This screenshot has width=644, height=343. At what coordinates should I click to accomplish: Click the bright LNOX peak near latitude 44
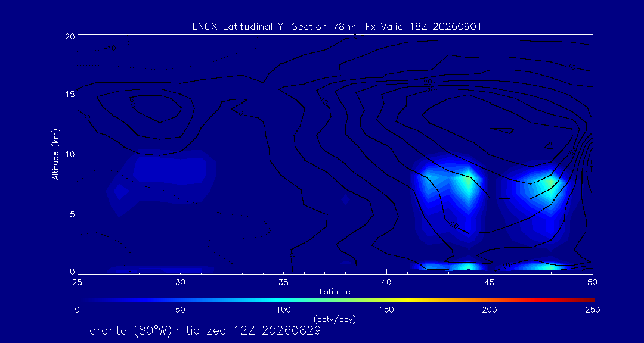pos(469,180)
